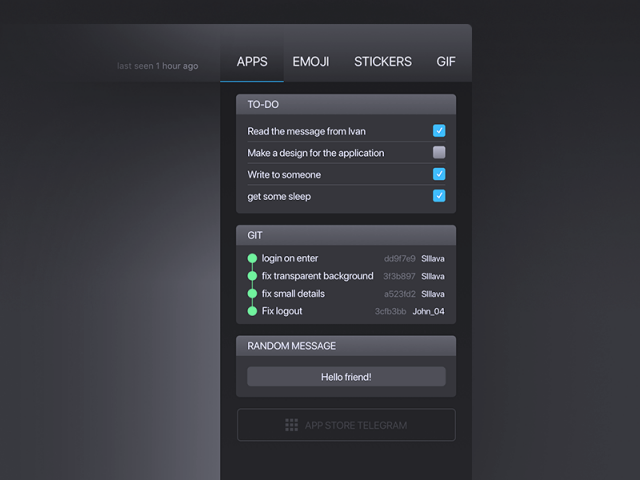Click the green dot next to fix small details
This screenshot has width=640, height=480.
click(x=252, y=293)
